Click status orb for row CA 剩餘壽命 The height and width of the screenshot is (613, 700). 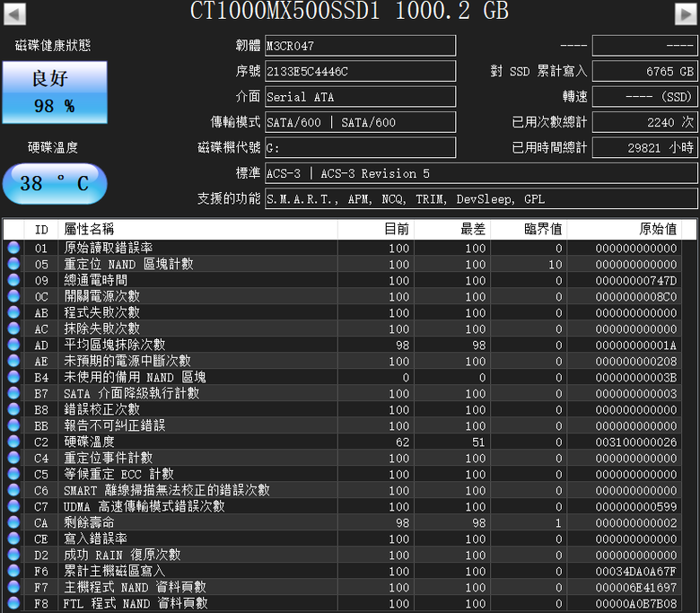(13, 522)
